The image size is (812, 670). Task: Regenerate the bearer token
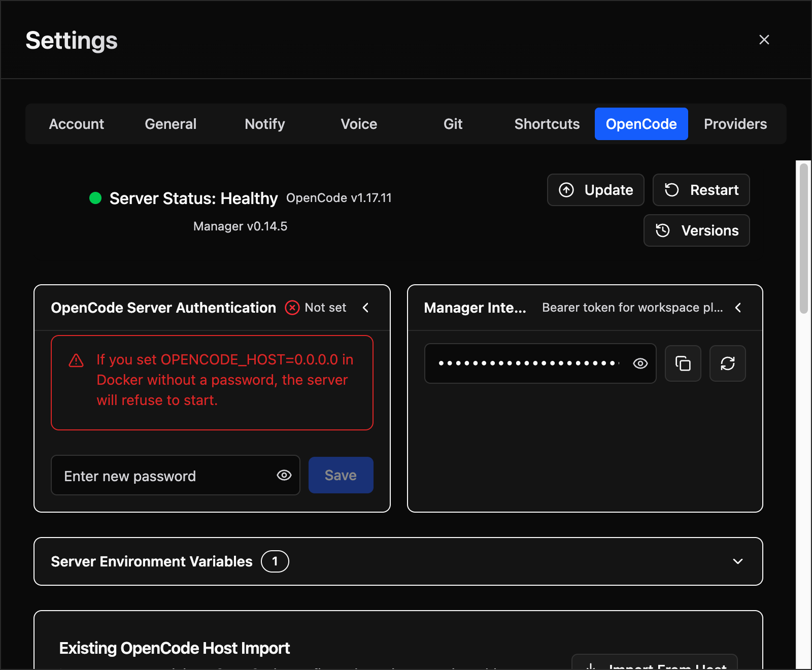click(x=728, y=363)
